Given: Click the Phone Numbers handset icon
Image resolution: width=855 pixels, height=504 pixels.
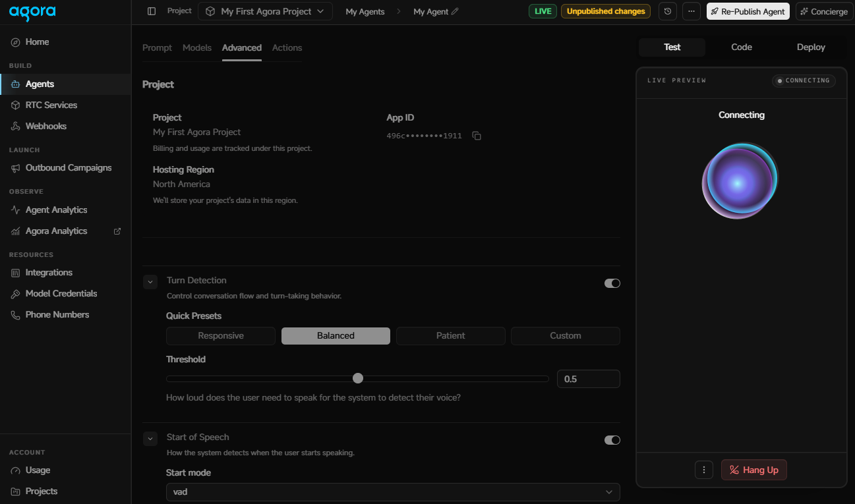Looking at the screenshot, I should click(x=16, y=315).
